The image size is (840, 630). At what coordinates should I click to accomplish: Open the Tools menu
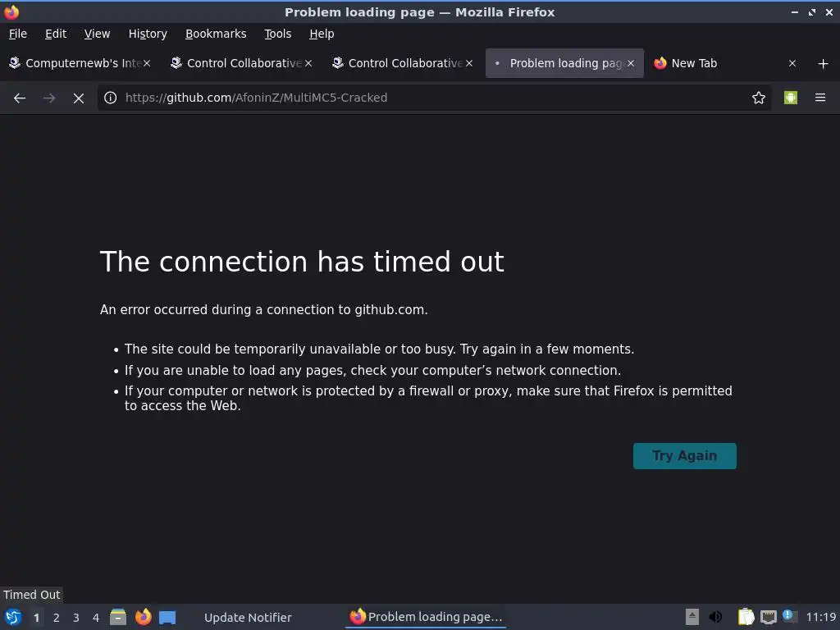coord(277,34)
